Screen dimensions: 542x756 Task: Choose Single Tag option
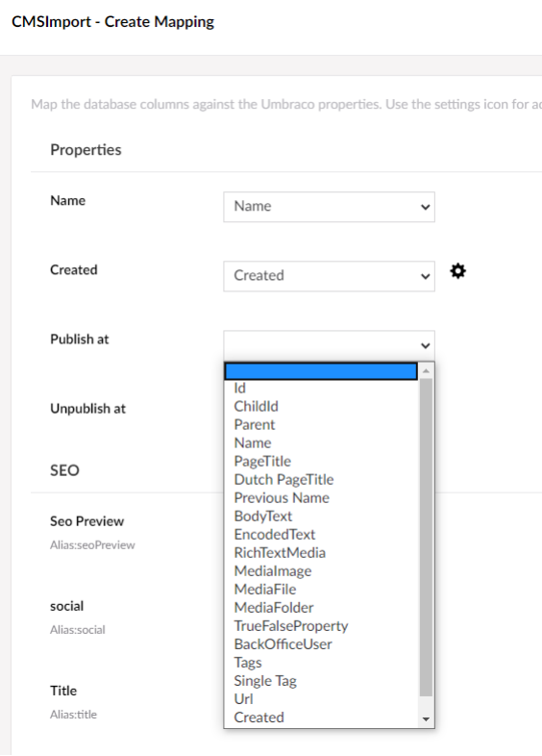321,681
